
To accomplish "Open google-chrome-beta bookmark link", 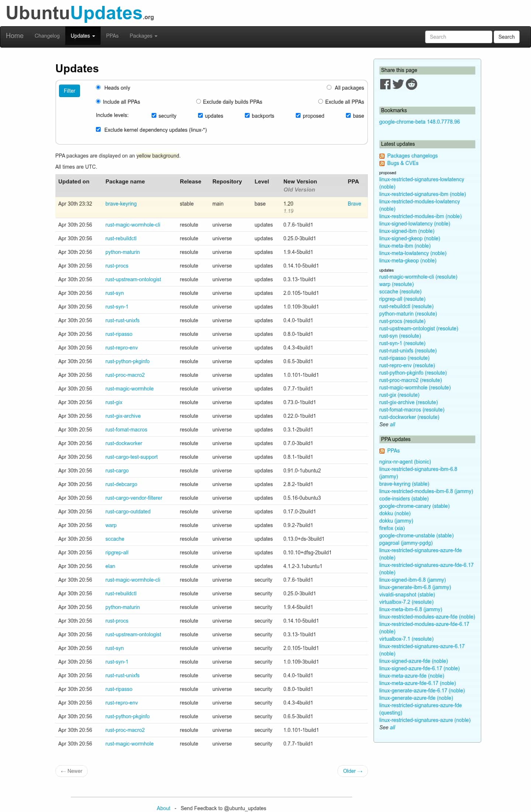I will (419, 122).
